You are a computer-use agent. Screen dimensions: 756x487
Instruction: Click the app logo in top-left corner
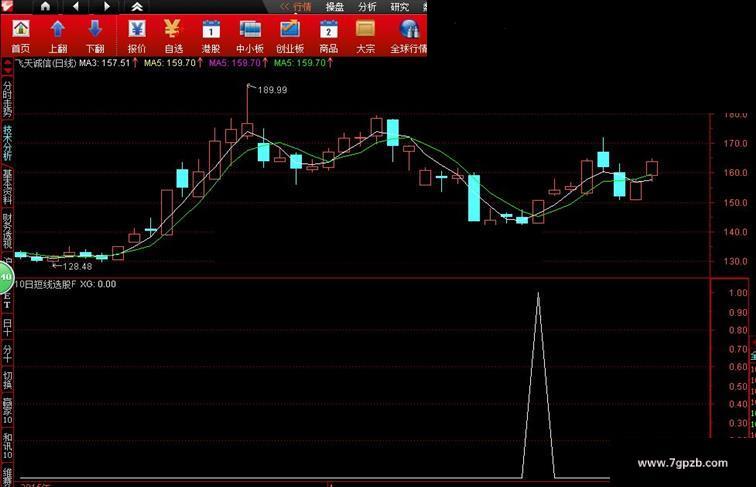pyautogui.click(x=6, y=6)
